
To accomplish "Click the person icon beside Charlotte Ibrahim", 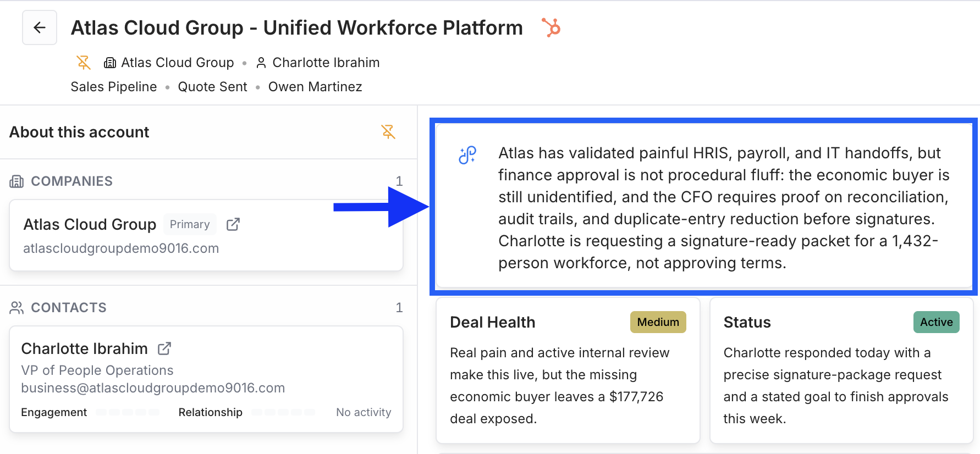I will [x=261, y=63].
